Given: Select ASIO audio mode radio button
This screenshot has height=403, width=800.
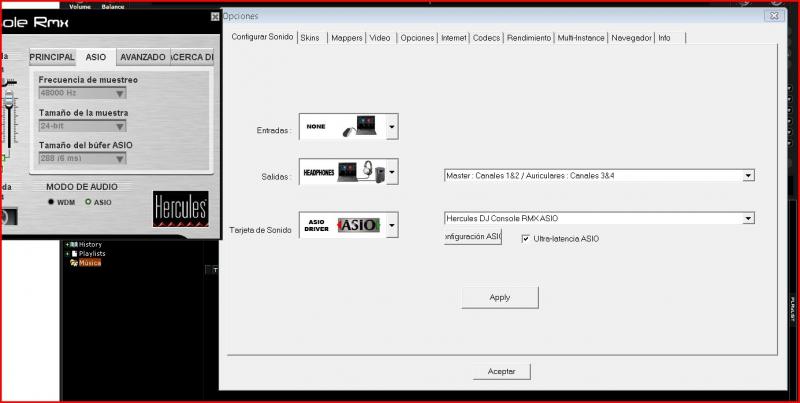Looking at the screenshot, I should pos(88,202).
